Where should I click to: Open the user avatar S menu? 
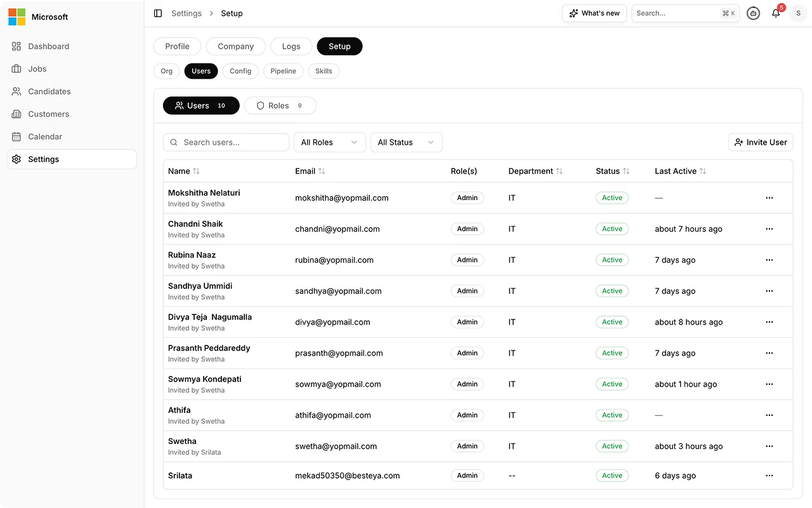click(798, 13)
